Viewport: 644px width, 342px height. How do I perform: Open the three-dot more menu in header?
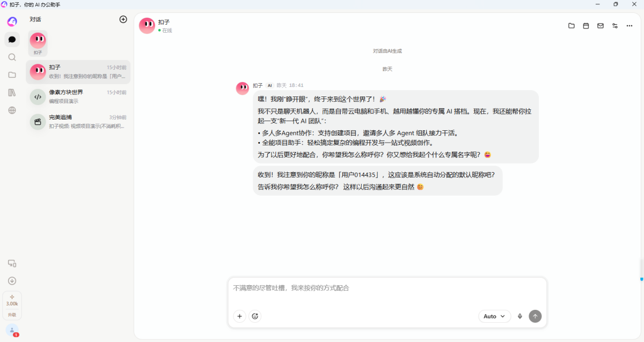[x=630, y=26]
